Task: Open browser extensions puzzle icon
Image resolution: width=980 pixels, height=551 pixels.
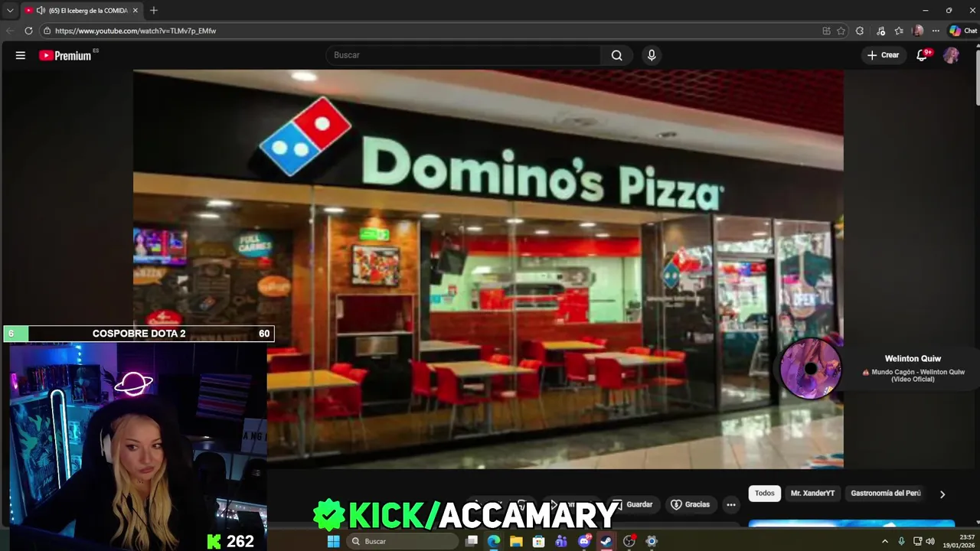Action: click(x=860, y=31)
